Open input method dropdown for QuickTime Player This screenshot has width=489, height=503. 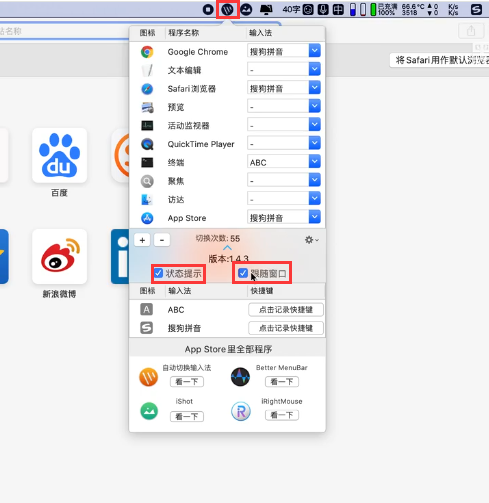[314, 143]
